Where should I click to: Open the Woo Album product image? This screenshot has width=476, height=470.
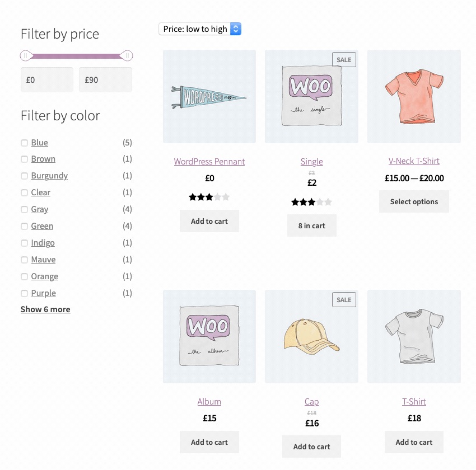pos(209,336)
